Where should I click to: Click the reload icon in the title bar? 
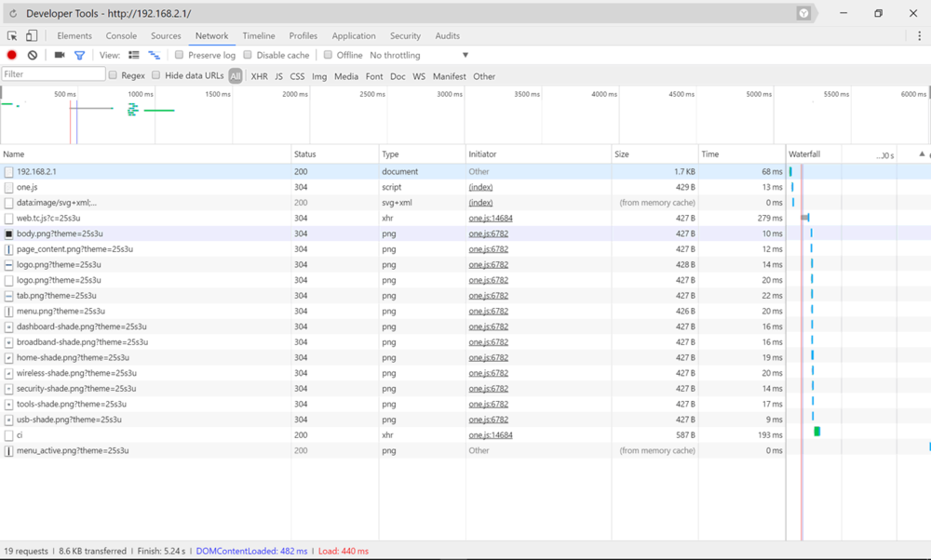pos(13,13)
